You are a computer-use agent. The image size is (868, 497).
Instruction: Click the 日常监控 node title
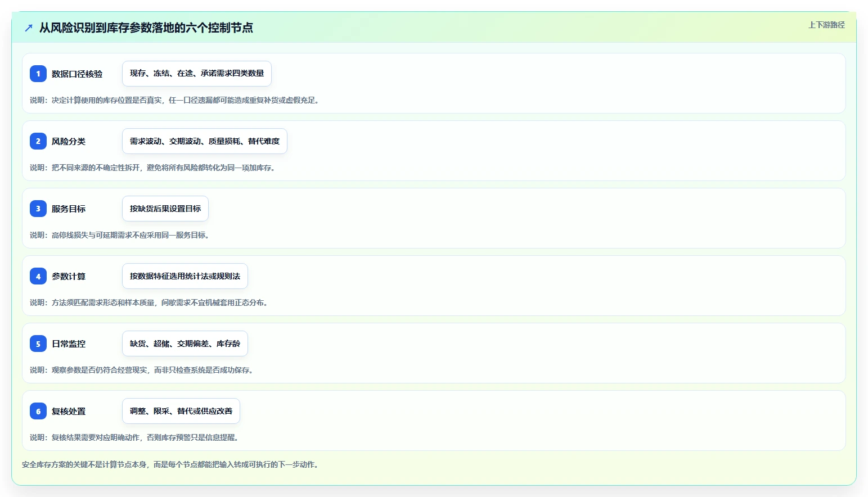69,344
